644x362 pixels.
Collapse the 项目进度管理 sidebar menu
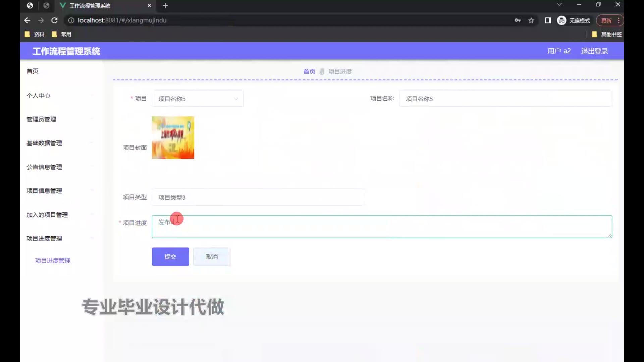point(44,238)
